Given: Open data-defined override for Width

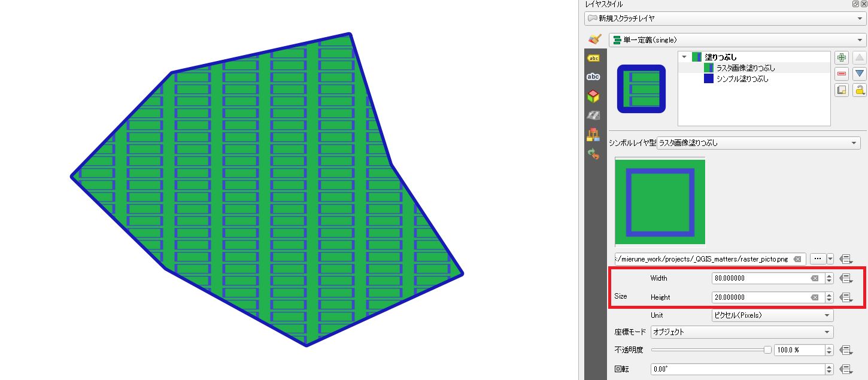Looking at the screenshot, I should (x=845, y=278).
